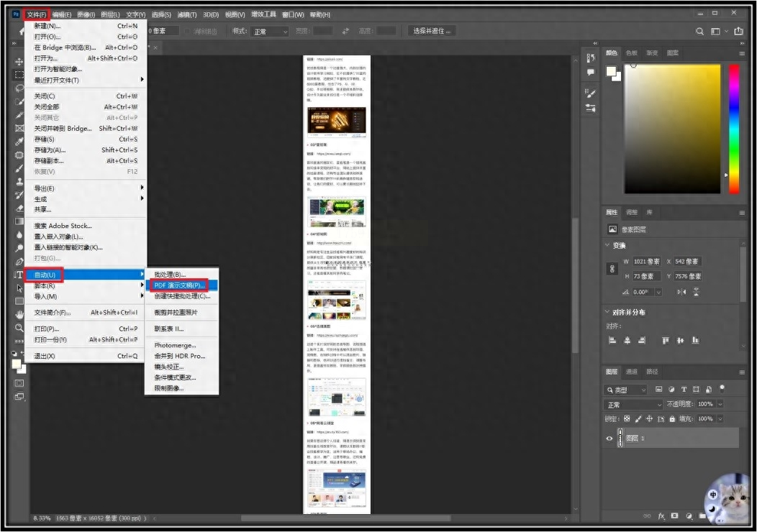
Task: Toggle lock transparent pixels checkerboard icon
Action: pos(627,418)
